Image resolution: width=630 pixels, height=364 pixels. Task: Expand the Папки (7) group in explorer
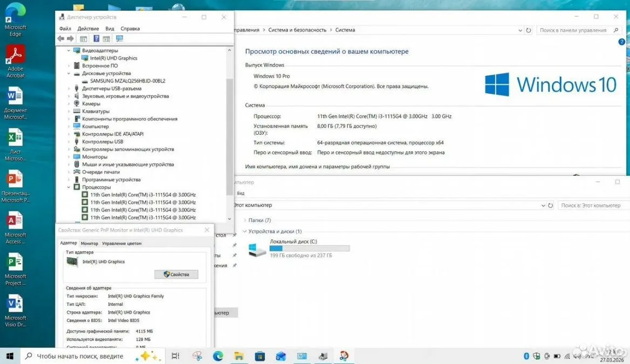coord(245,221)
